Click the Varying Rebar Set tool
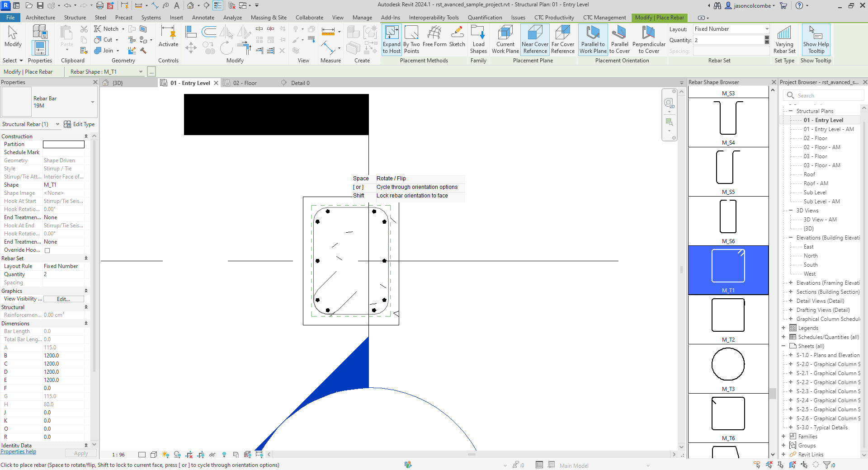868x470 pixels. (784, 40)
